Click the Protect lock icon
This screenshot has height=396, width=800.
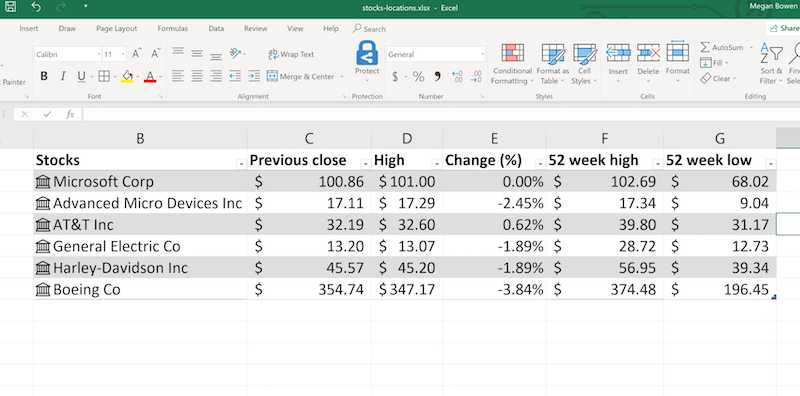pyautogui.click(x=367, y=53)
